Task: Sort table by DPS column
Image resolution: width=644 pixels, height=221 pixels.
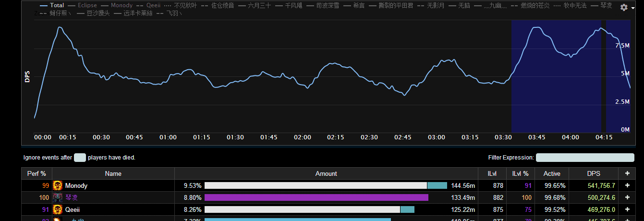Action: click(x=593, y=173)
